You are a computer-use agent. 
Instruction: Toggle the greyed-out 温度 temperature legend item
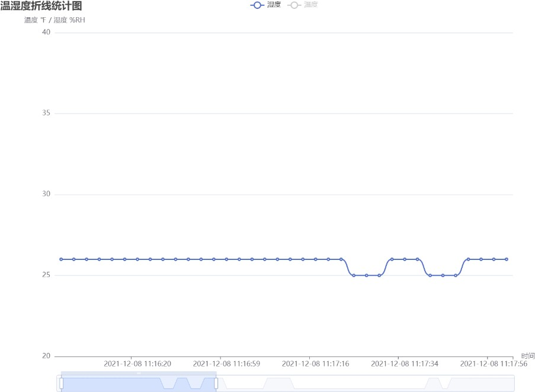303,5
